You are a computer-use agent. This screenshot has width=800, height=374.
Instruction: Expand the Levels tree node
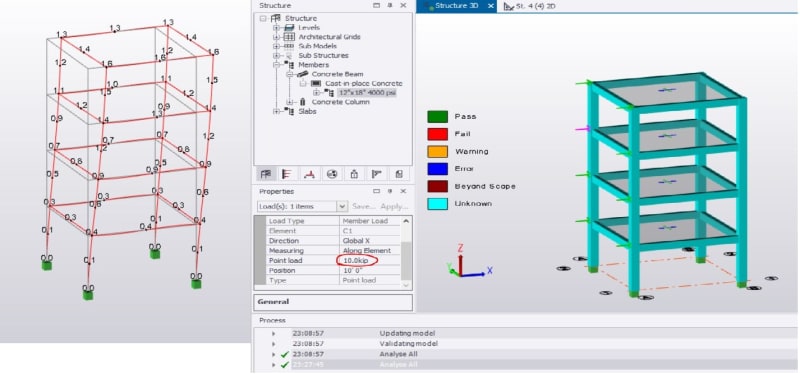[x=277, y=28]
